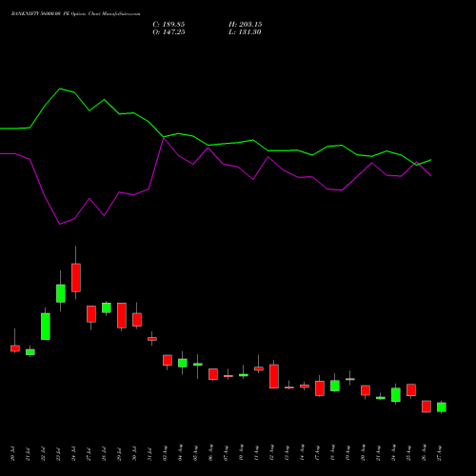Click the 18 Aug date label
The height and width of the screenshot is (476, 476).
click(x=332, y=453)
